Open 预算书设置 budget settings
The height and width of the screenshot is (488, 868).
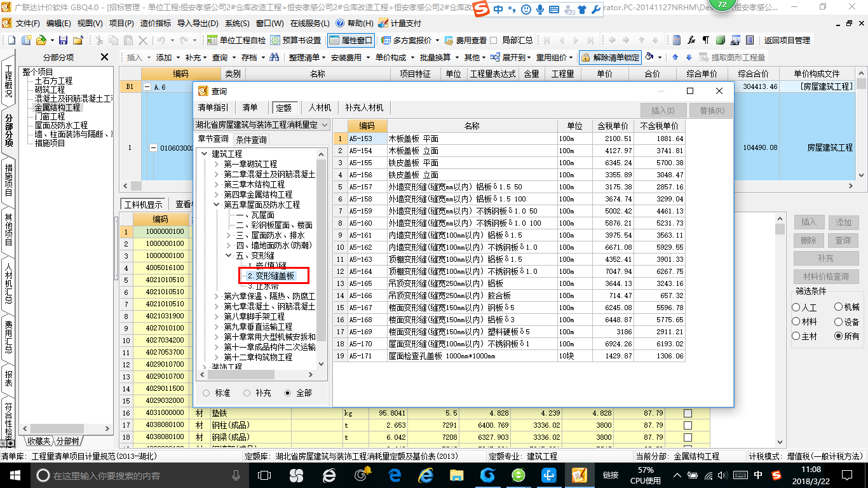[x=296, y=40]
